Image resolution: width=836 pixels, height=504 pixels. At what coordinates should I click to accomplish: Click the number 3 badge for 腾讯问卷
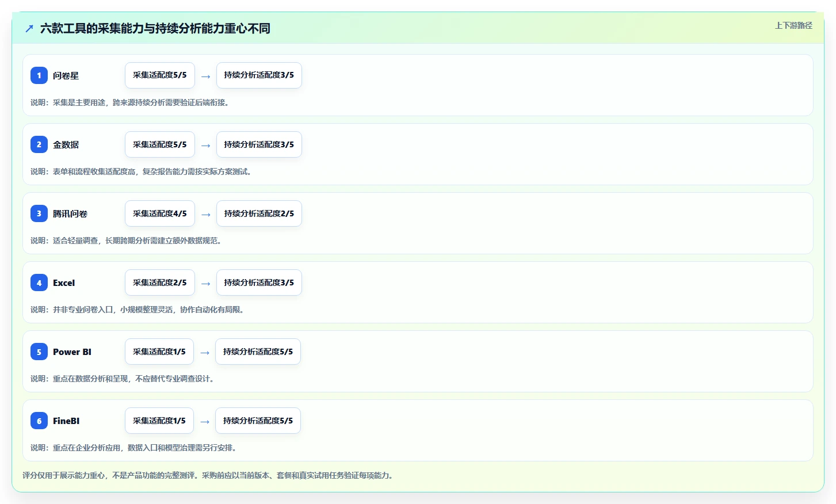(39, 213)
